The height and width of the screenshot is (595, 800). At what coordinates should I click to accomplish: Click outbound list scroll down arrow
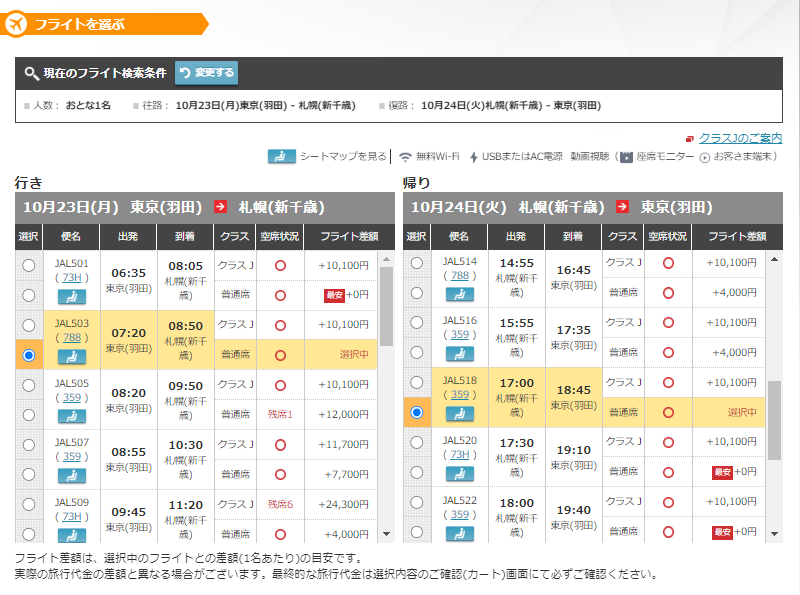(387, 534)
